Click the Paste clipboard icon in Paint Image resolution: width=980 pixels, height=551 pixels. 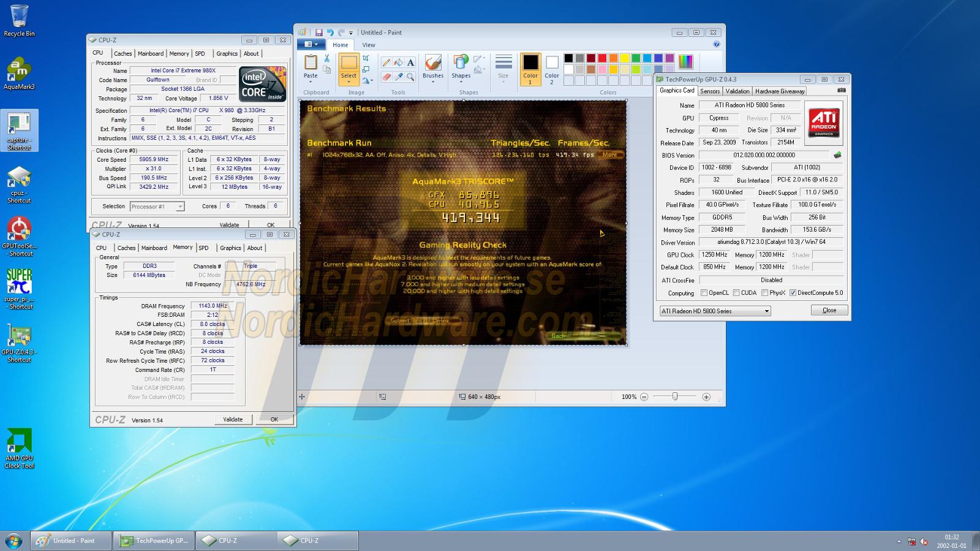tap(311, 63)
